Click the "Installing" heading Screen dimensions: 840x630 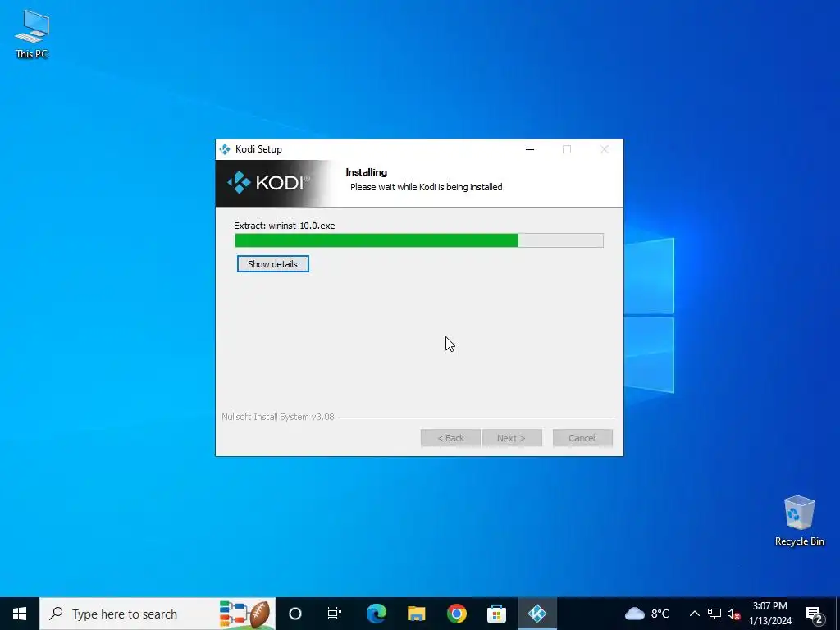coord(367,172)
